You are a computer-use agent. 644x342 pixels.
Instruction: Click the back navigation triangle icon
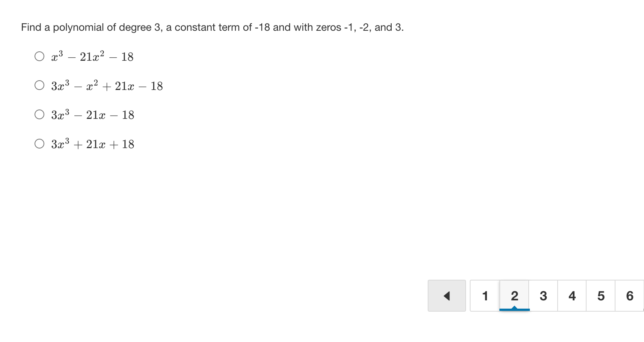coord(446,296)
